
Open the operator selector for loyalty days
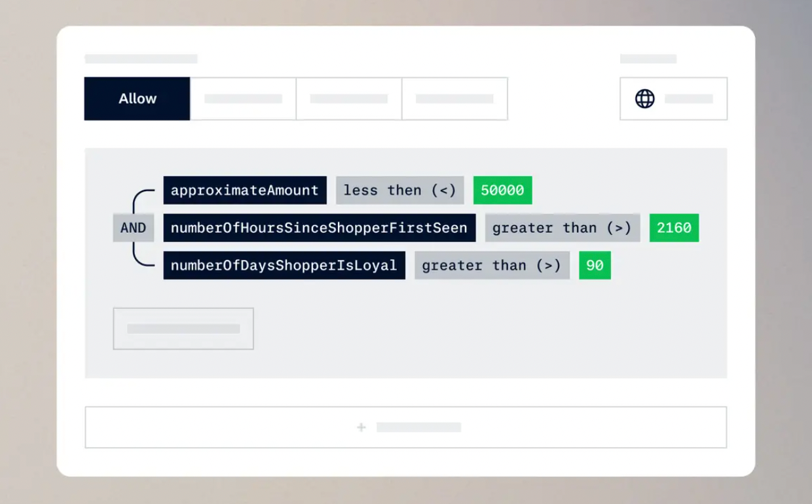click(x=492, y=265)
